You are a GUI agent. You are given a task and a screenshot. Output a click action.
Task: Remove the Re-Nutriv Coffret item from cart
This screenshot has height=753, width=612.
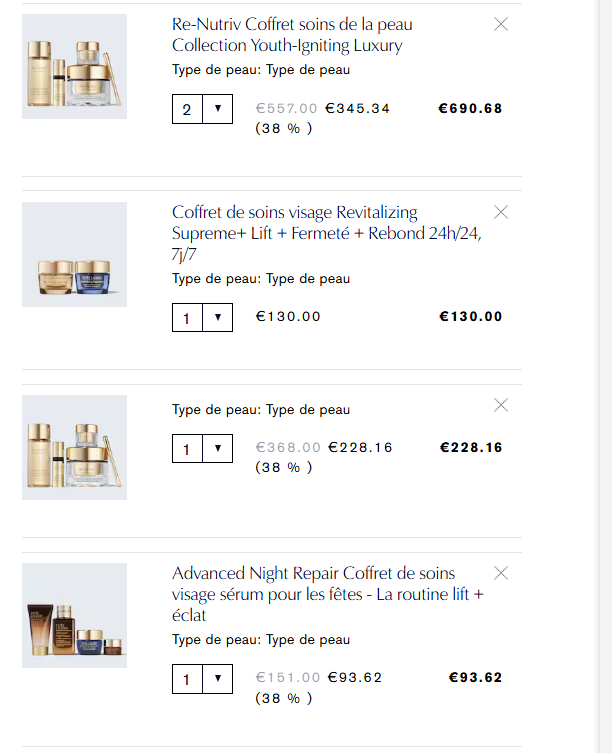[x=501, y=25]
